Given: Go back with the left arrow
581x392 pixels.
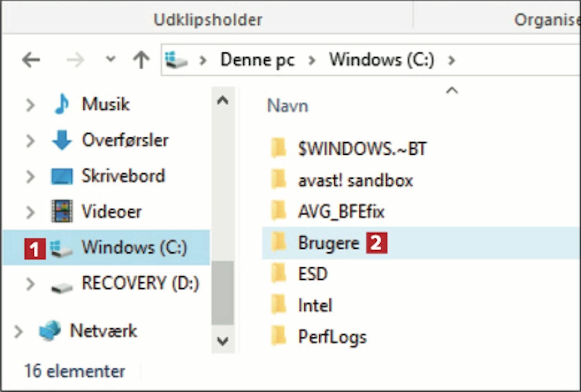Looking at the screenshot, I should 31,60.
